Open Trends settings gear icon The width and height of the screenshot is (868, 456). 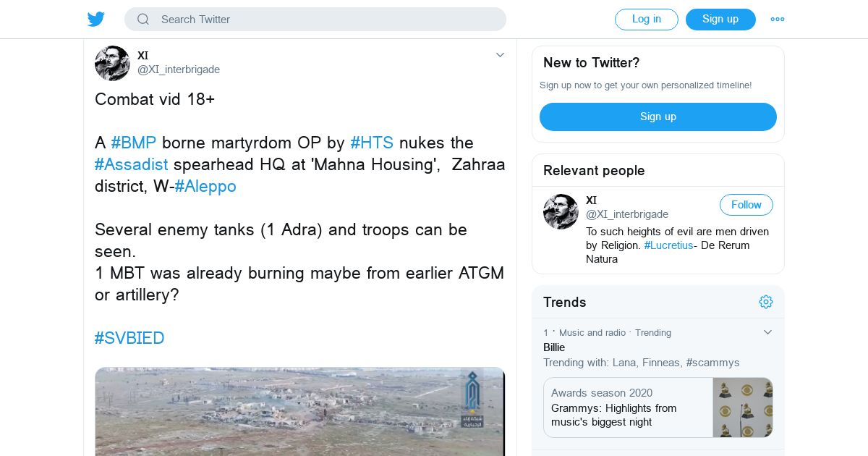click(x=766, y=302)
